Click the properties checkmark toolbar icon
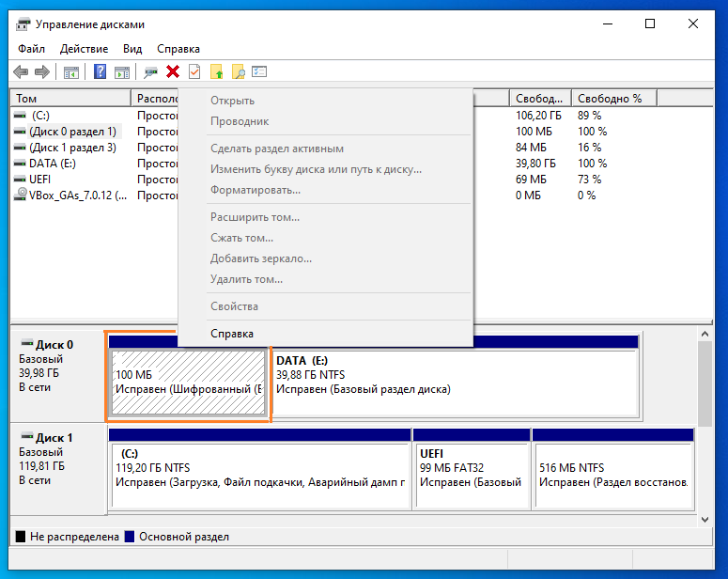The width and height of the screenshot is (728, 579). point(194,72)
